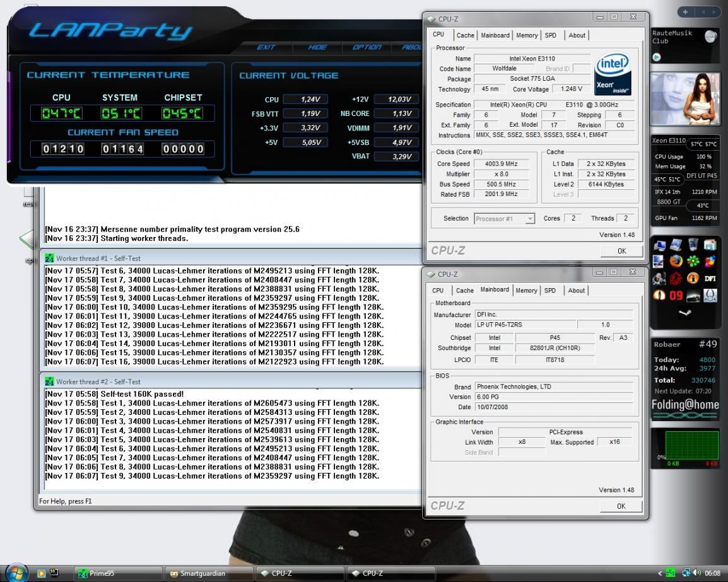Screen dimensions: 728x582
Task: Click the quick launch media player icon
Action: [41, 573]
